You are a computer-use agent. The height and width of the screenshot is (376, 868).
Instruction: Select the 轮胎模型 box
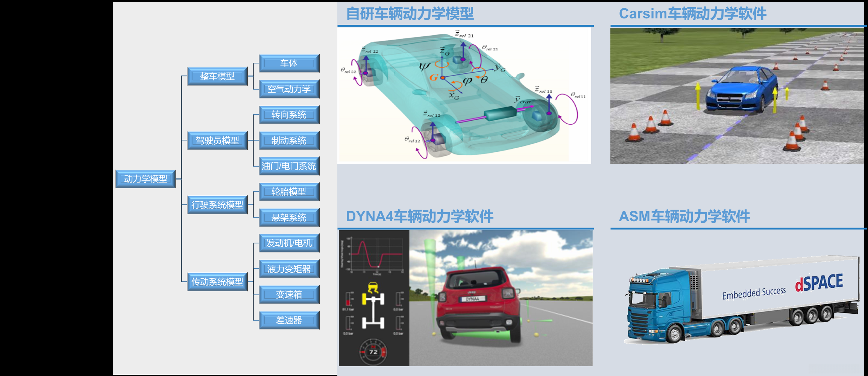[289, 192]
